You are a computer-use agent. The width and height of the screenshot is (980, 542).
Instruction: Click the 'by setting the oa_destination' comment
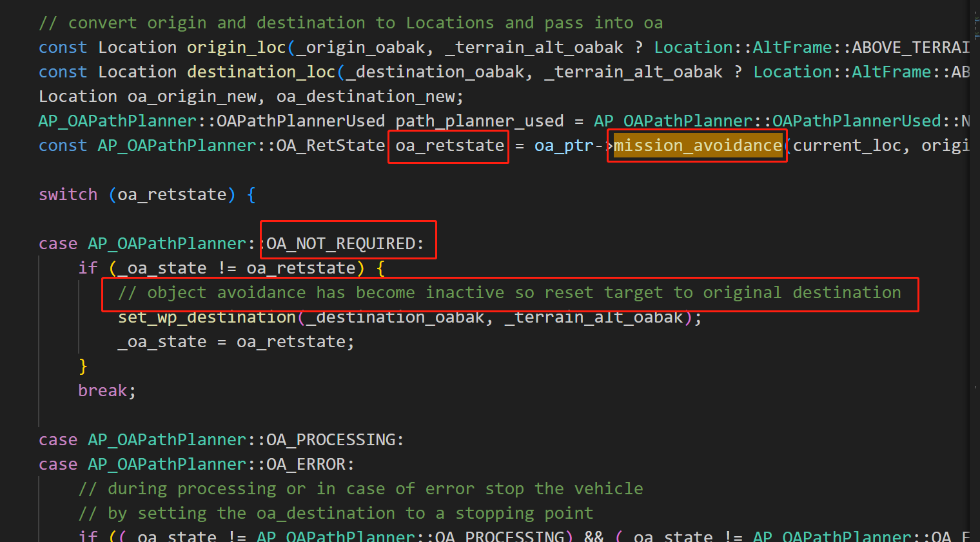click(x=335, y=514)
